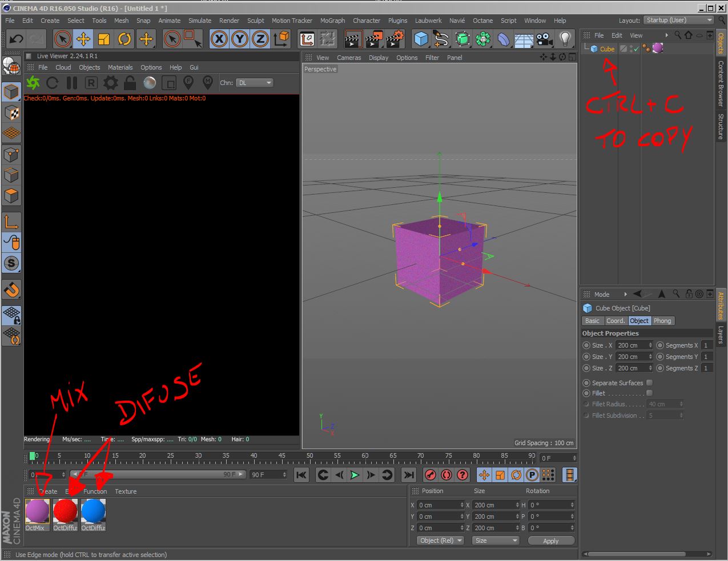Enable Separate Surfaces checkbox
Viewport: 728px width, 561px height.
point(649,382)
